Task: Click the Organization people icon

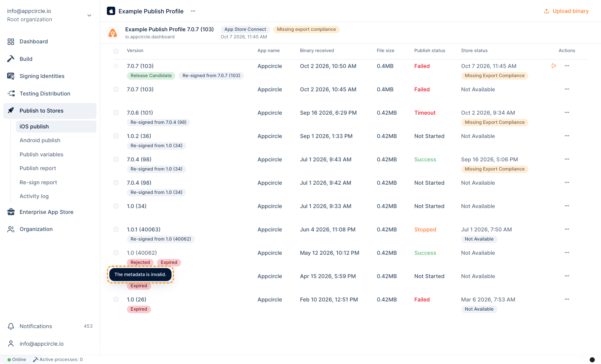Action: [x=11, y=229]
